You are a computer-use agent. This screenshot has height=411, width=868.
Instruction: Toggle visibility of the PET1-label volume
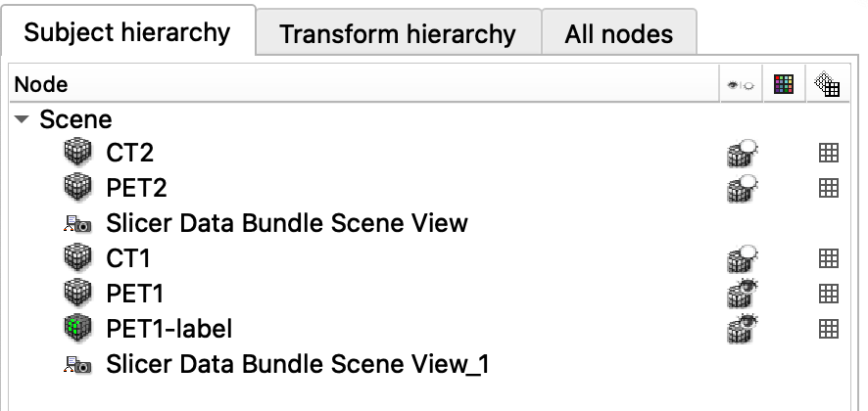(x=742, y=329)
